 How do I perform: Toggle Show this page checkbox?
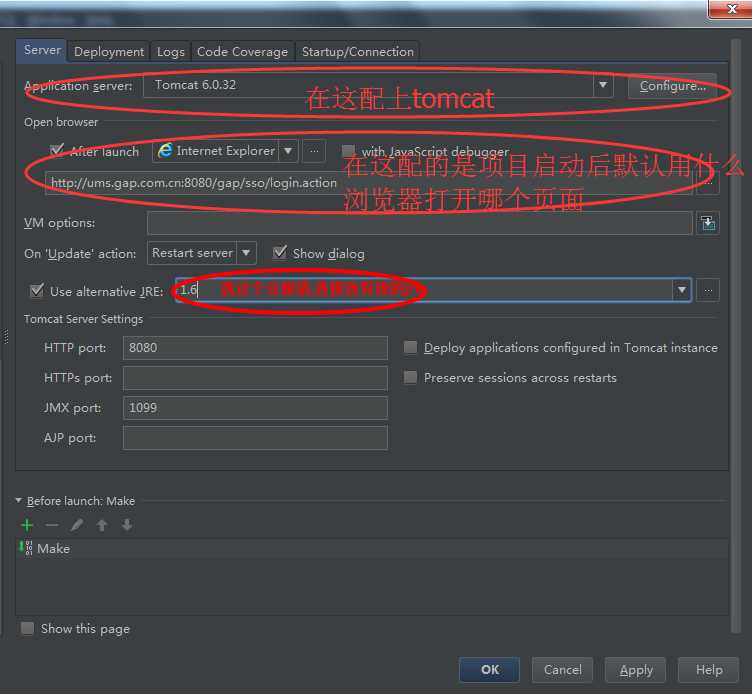(27, 628)
